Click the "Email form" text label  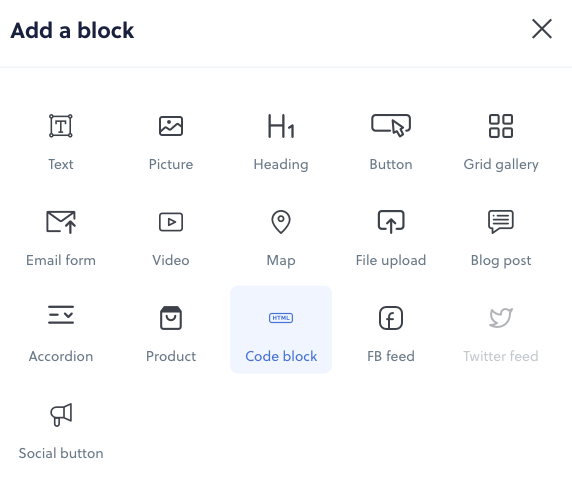(x=61, y=260)
